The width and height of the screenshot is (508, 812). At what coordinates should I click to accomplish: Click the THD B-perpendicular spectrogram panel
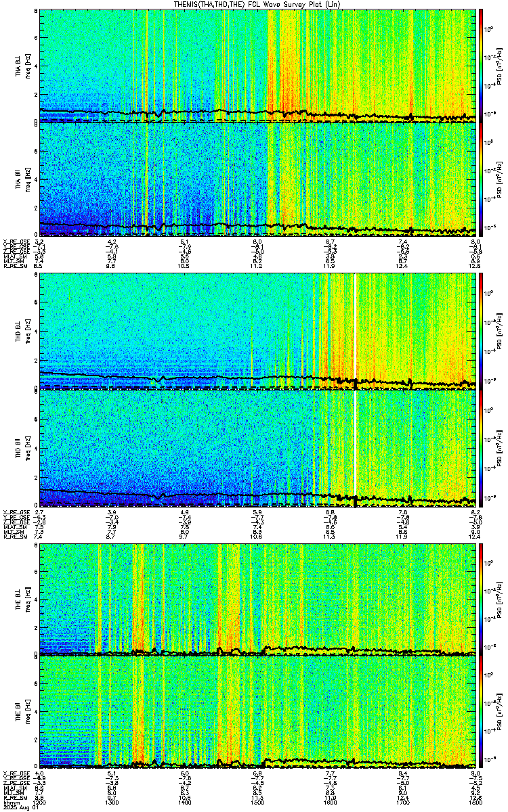(258, 331)
